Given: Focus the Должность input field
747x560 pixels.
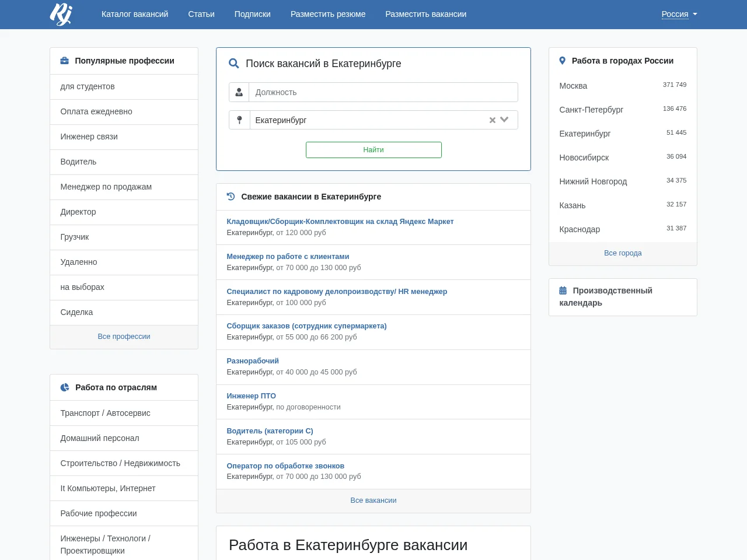Looking at the screenshot, I should pyautogui.click(x=383, y=92).
